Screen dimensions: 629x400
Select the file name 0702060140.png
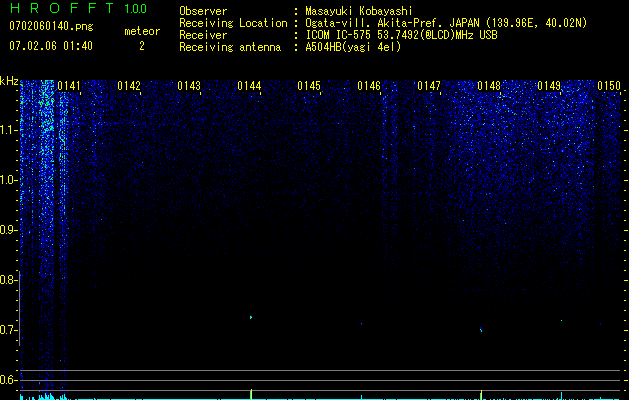pyautogui.click(x=51, y=26)
